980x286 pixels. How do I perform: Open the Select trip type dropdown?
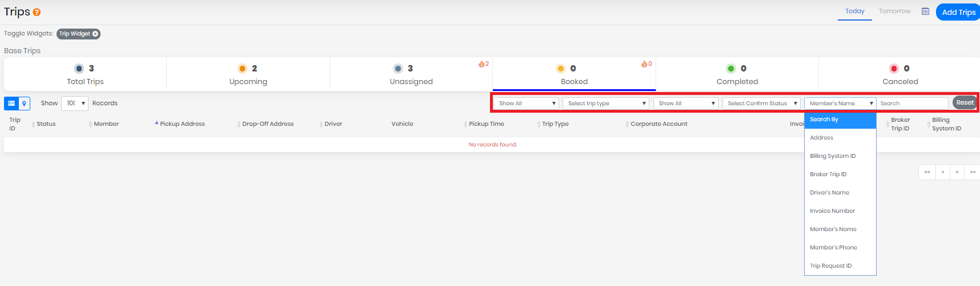click(605, 104)
